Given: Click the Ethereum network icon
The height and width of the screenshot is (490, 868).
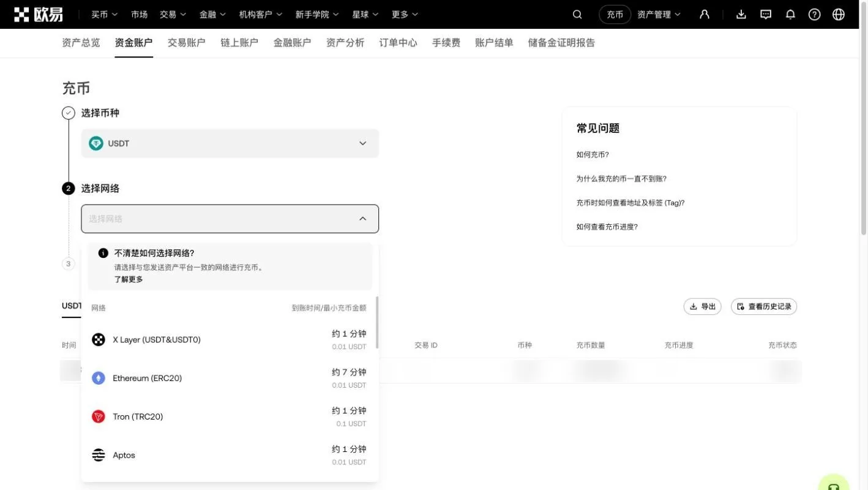Looking at the screenshot, I should pos(99,378).
